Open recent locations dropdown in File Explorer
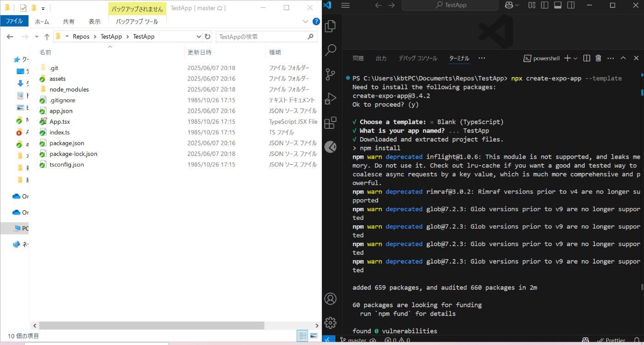Viewport: 644px width, 345px height. 36,36
